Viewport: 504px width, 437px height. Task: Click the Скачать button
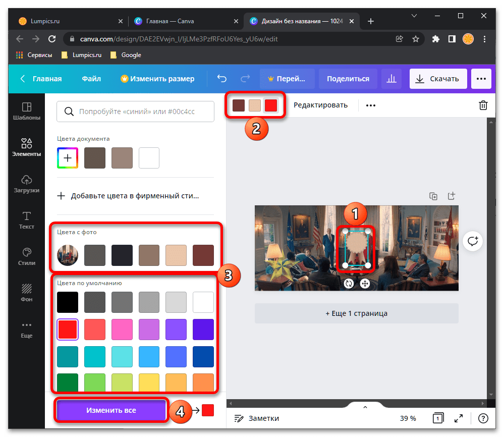pos(438,78)
